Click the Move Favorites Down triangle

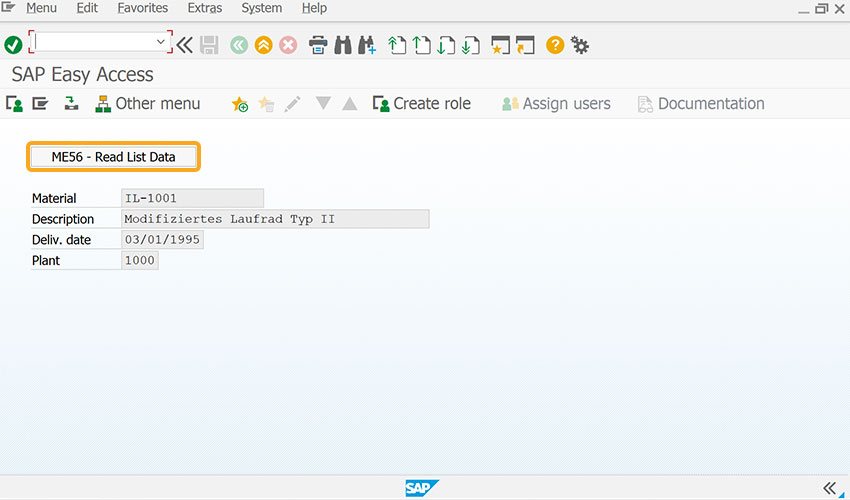[x=323, y=103]
